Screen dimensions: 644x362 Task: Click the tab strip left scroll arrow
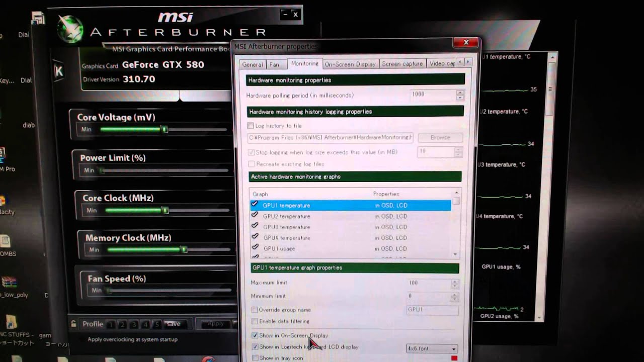pos(461,62)
